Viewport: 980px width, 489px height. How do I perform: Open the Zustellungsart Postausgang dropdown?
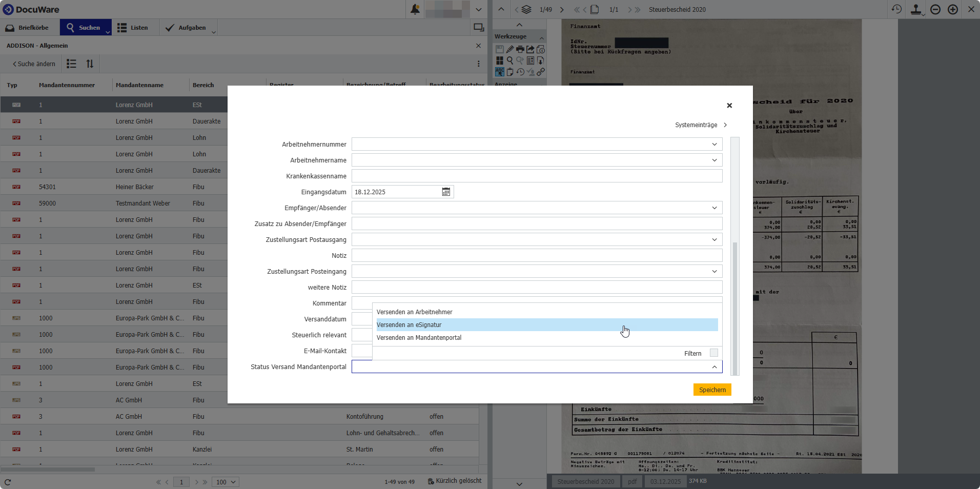pos(714,240)
